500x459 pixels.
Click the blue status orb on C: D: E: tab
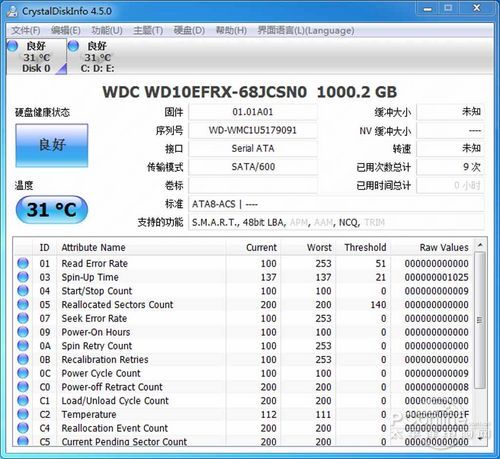click(x=73, y=46)
